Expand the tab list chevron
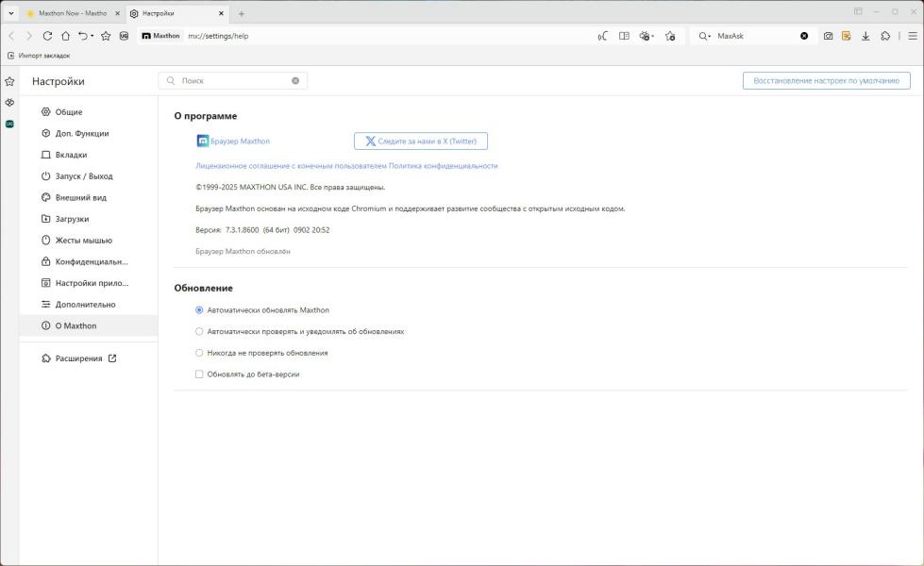The image size is (924, 566). [x=10, y=13]
